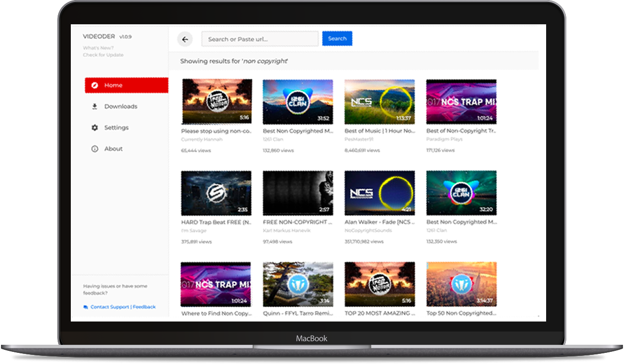Viewport: 624px width, 364px height.
Task: Click '171,126 views' text
Action: click(x=440, y=151)
